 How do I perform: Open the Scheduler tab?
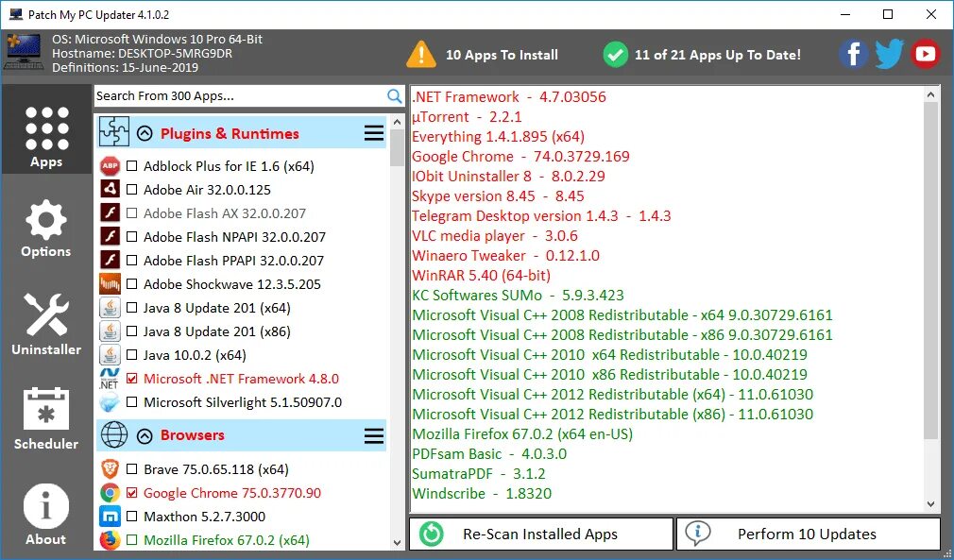pyautogui.click(x=46, y=418)
